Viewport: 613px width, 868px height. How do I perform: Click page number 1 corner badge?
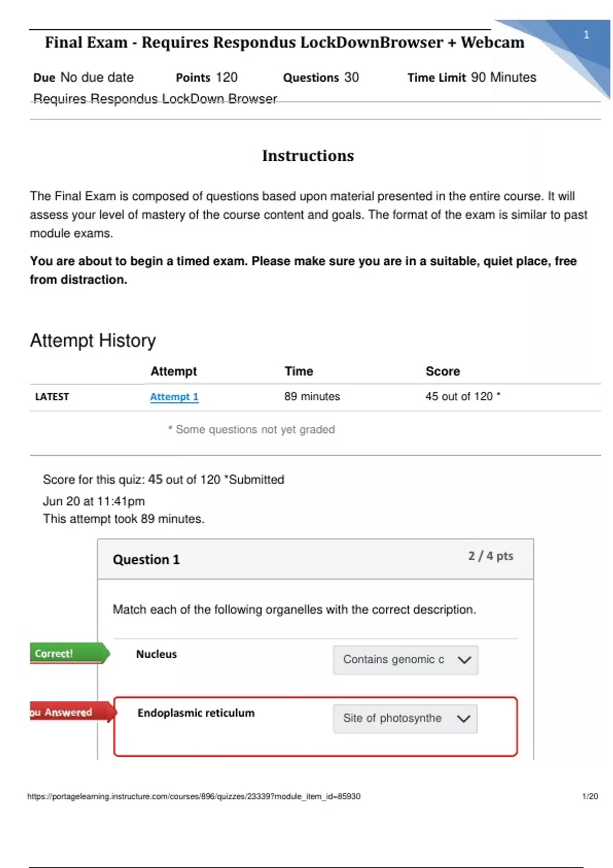point(586,35)
